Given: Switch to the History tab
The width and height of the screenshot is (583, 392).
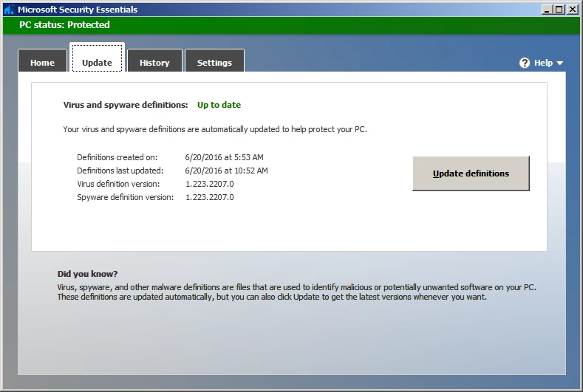Looking at the screenshot, I should coord(154,61).
